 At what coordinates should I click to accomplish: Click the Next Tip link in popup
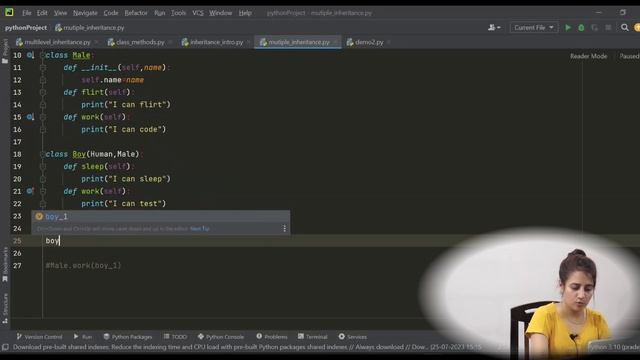pos(200,229)
